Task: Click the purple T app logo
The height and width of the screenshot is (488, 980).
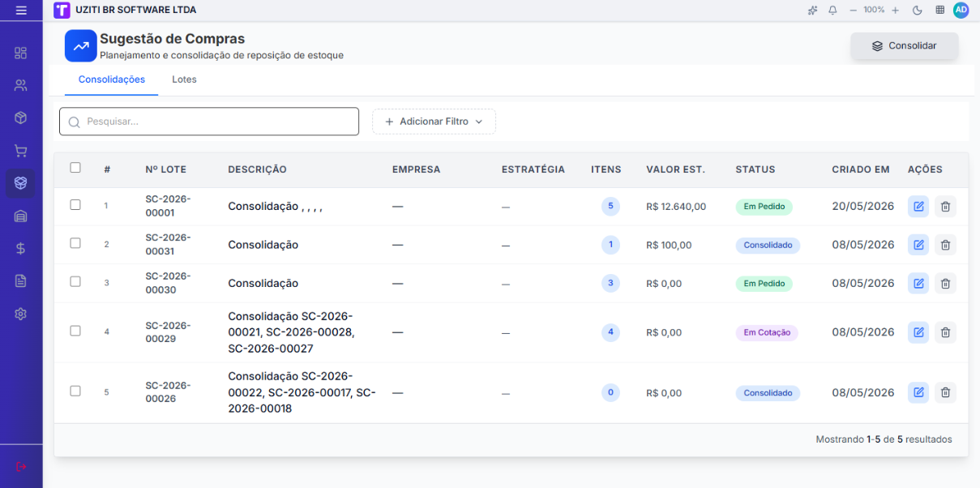Action: 62,11
